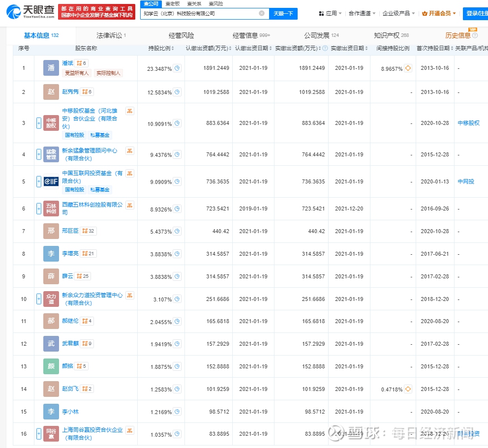Open pie chart for 李增亮's 3.8838% share
This screenshot has width=488, height=448.
177,254
